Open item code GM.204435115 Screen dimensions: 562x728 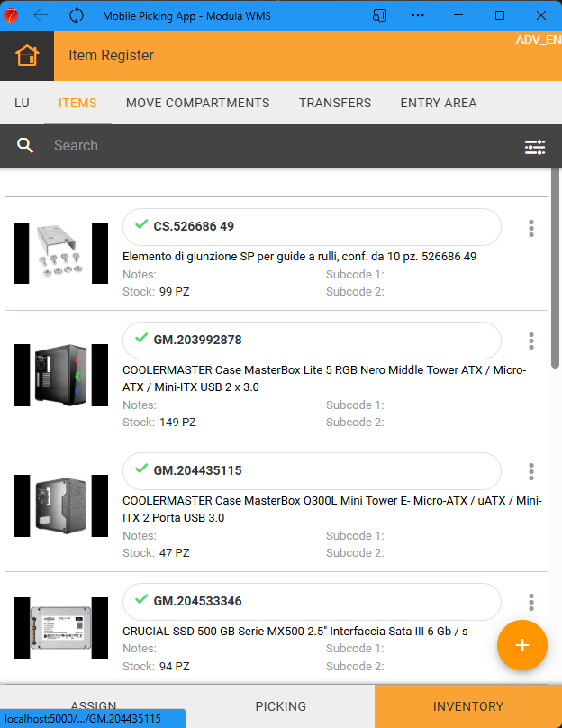[312, 471]
